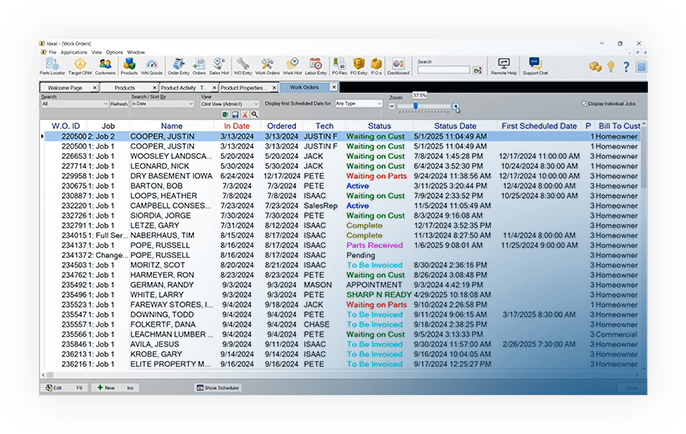The width and height of the screenshot is (686, 434).
Task: Click the Target CRM toolbar icon
Action: (79, 66)
